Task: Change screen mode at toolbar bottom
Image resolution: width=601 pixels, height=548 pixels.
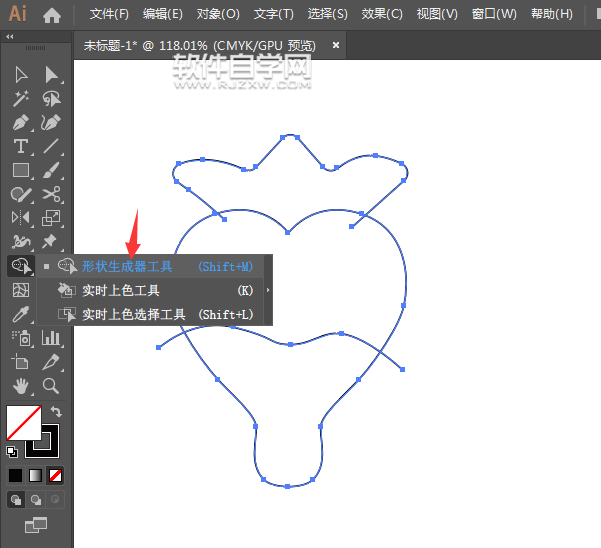Action: point(36,525)
